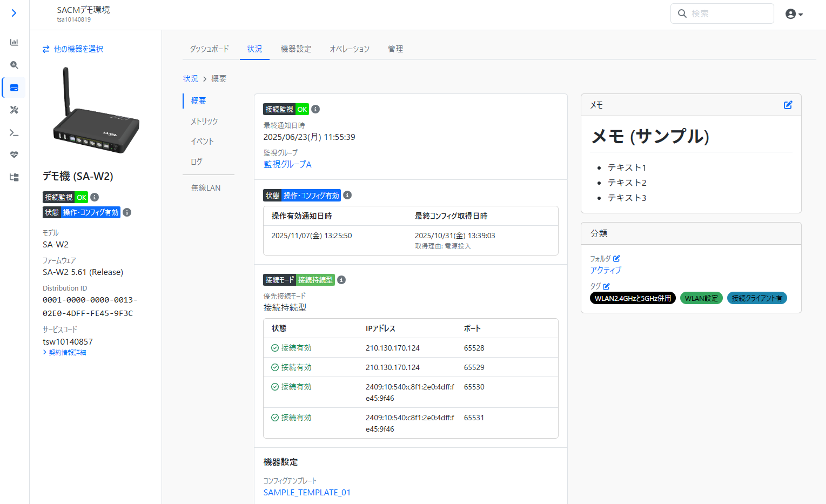Click the edit icon next to タグ

click(x=606, y=286)
